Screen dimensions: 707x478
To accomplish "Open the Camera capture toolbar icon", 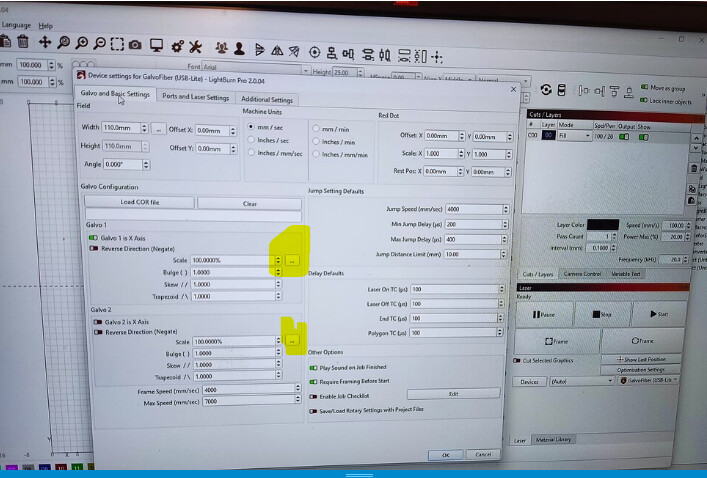I will [135, 45].
